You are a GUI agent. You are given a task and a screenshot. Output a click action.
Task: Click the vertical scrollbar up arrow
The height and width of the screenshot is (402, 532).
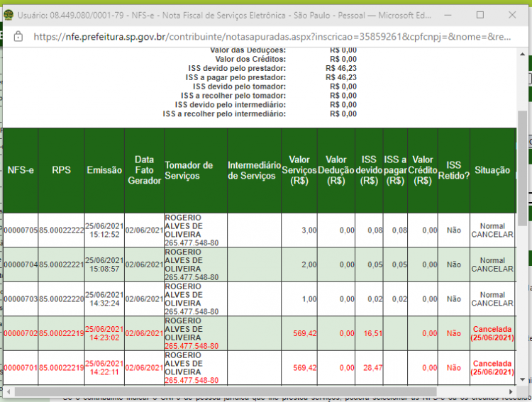point(522,55)
